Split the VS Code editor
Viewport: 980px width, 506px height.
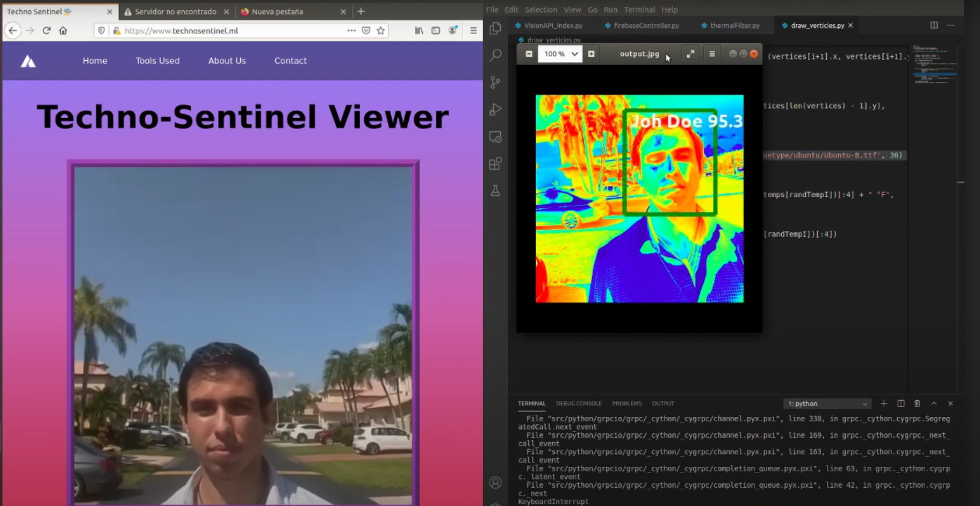934,25
